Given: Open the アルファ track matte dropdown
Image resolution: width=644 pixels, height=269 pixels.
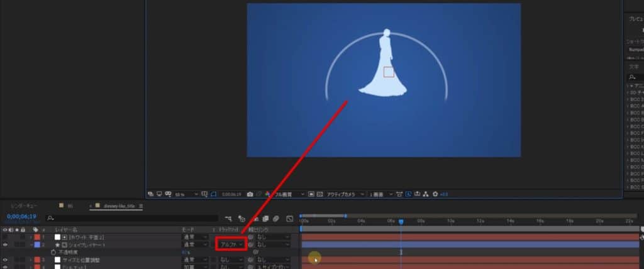Looking at the screenshot, I should (231, 244).
